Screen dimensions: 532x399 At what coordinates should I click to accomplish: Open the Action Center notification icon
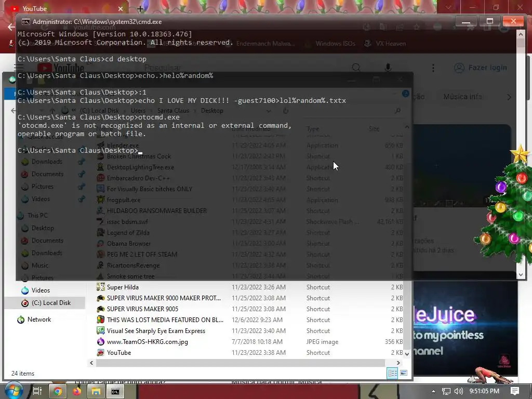click(x=515, y=391)
